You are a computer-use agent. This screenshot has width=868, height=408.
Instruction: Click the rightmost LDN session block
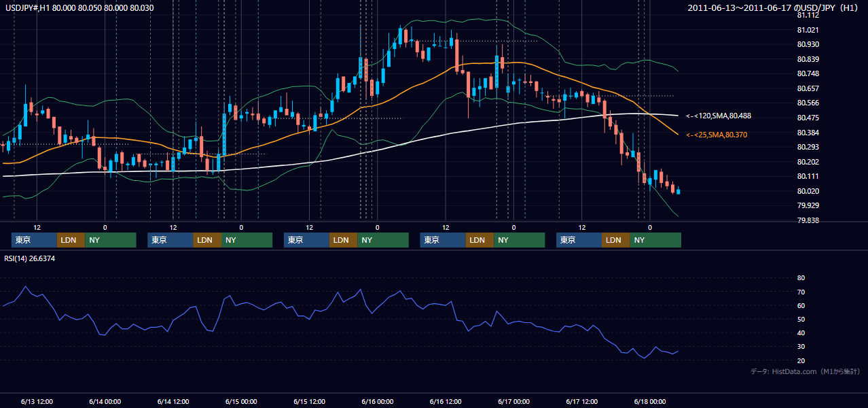point(615,240)
